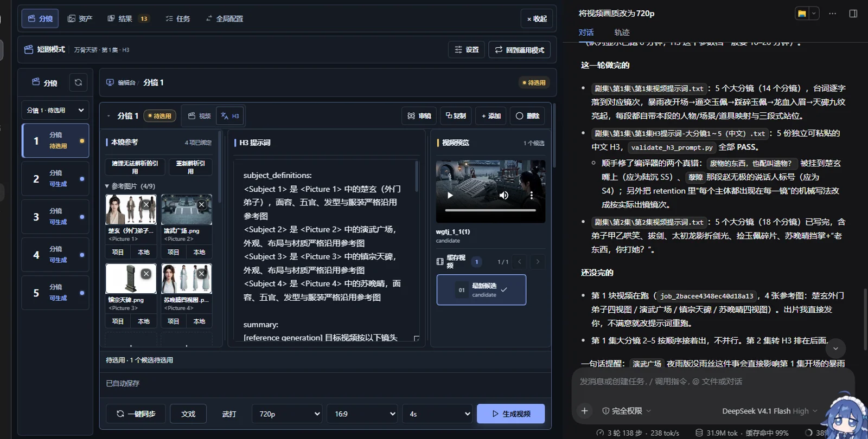This screenshot has height=439, width=868.
Task: Click the 一键同步 sync button
Action: tap(136, 414)
